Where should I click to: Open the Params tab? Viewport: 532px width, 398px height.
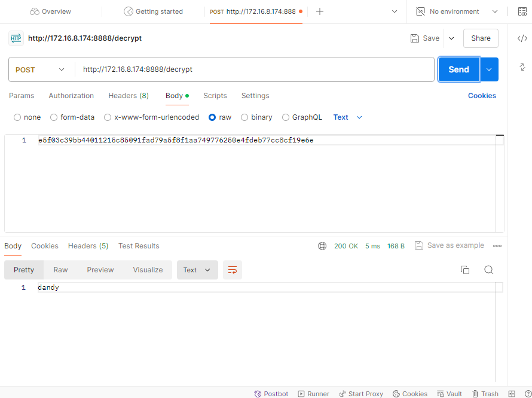tap(22, 96)
